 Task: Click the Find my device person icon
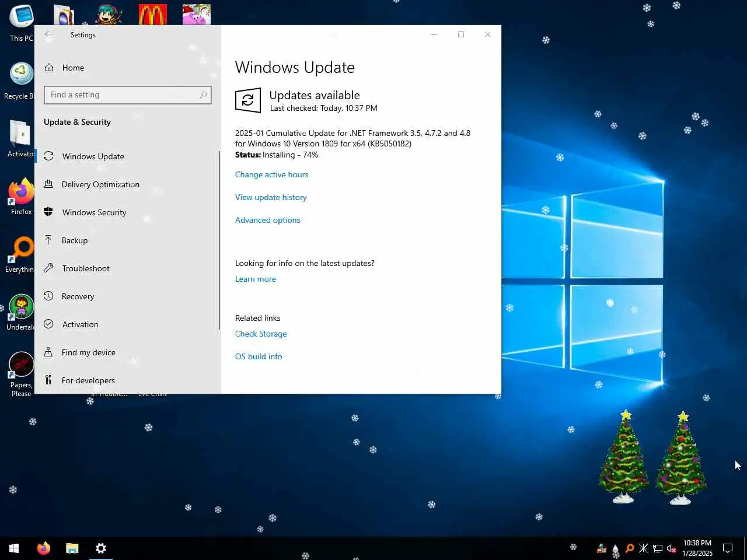click(49, 352)
